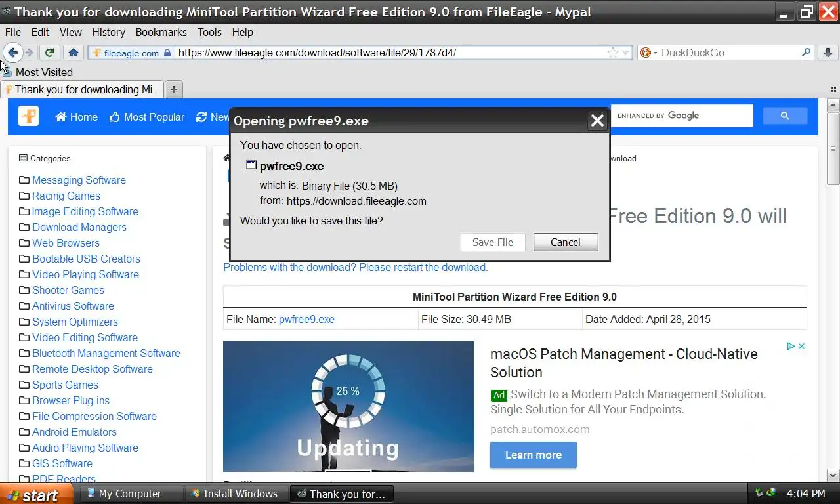Viewport: 840px width, 504px height.
Task: Click Learn more on the ad
Action: coord(534,455)
